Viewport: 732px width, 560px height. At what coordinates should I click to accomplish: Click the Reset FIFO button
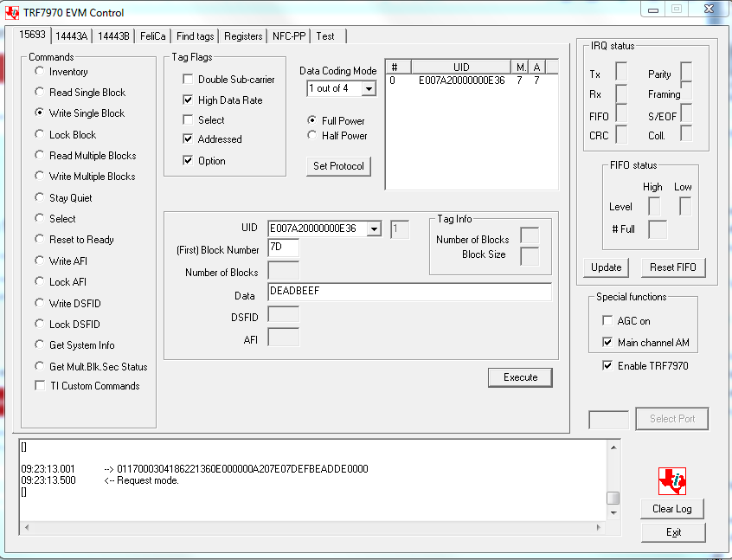(x=672, y=267)
